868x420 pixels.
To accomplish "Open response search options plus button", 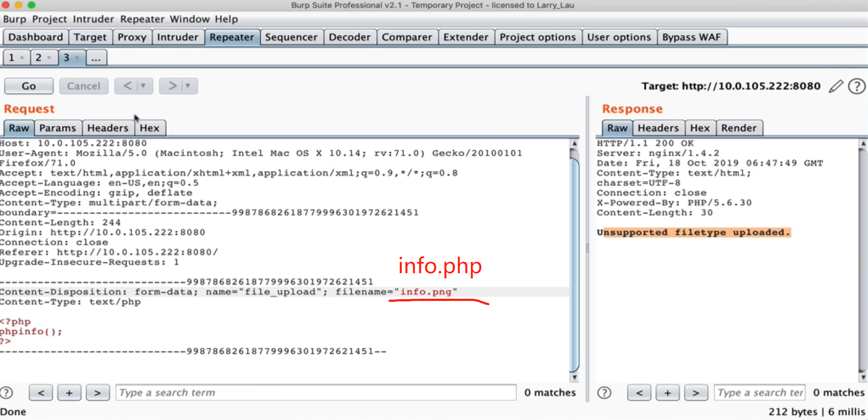I will 667,393.
